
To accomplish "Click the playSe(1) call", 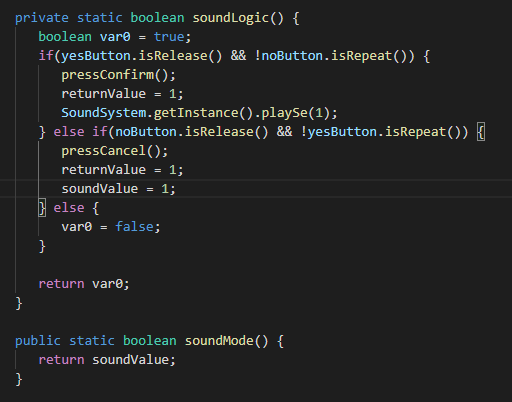I will [x=295, y=113].
